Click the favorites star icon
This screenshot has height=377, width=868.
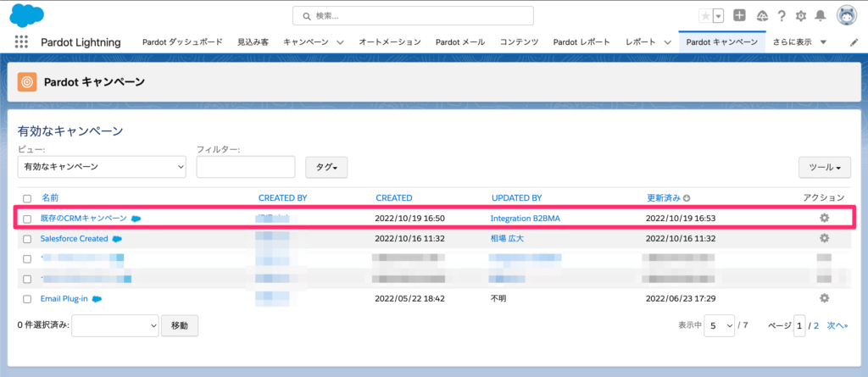(x=705, y=16)
